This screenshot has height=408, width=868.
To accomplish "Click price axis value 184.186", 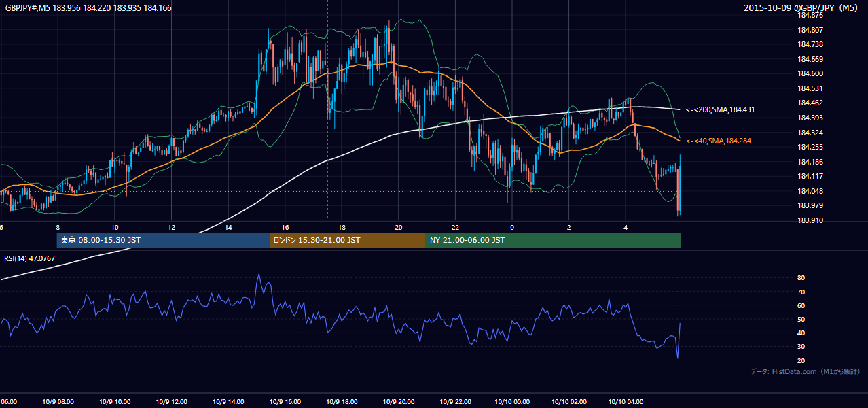I will [x=810, y=162].
